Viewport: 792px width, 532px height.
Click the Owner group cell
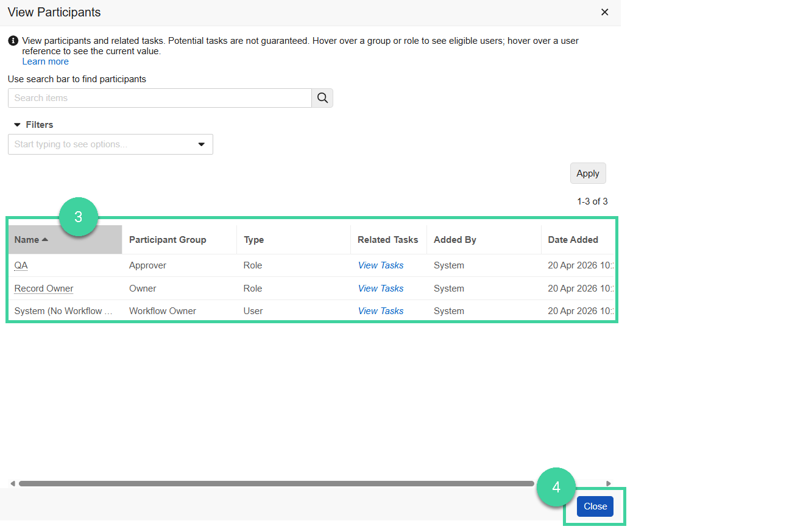(143, 289)
